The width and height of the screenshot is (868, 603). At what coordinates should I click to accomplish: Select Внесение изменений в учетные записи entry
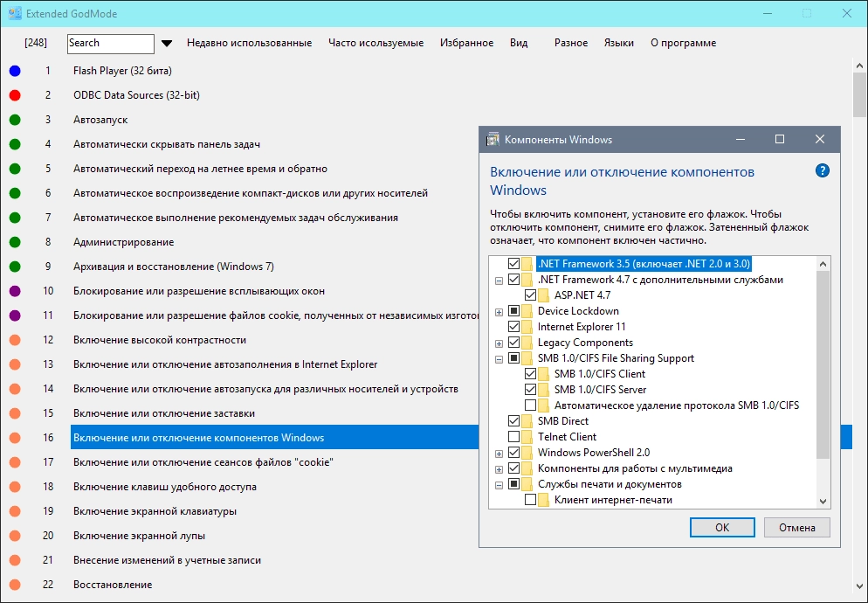pos(167,560)
